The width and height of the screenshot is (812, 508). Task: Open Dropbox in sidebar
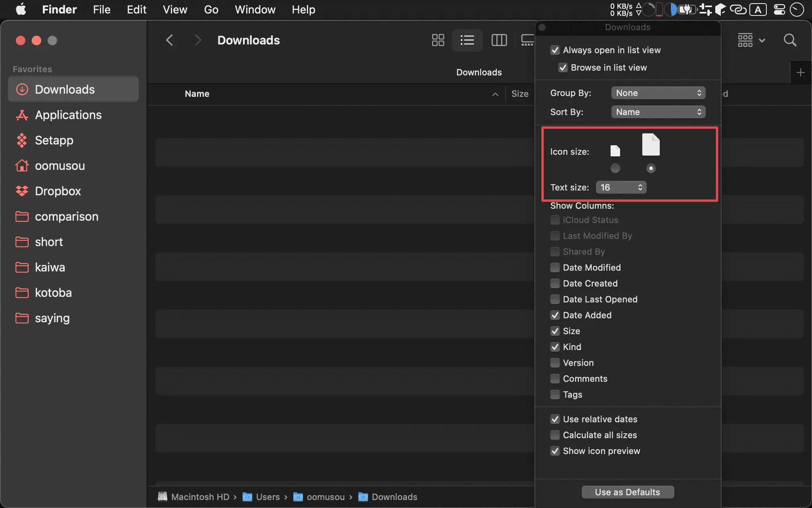tap(73, 191)
